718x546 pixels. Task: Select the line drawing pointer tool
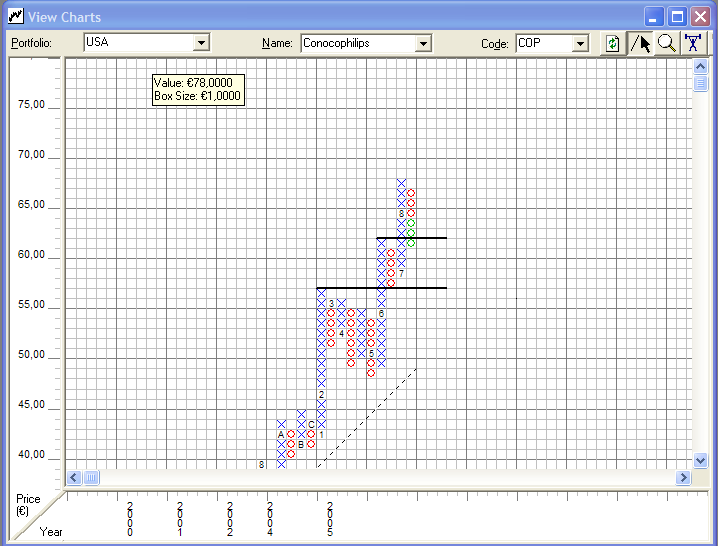pyautogui.click(x=640, y=43)
